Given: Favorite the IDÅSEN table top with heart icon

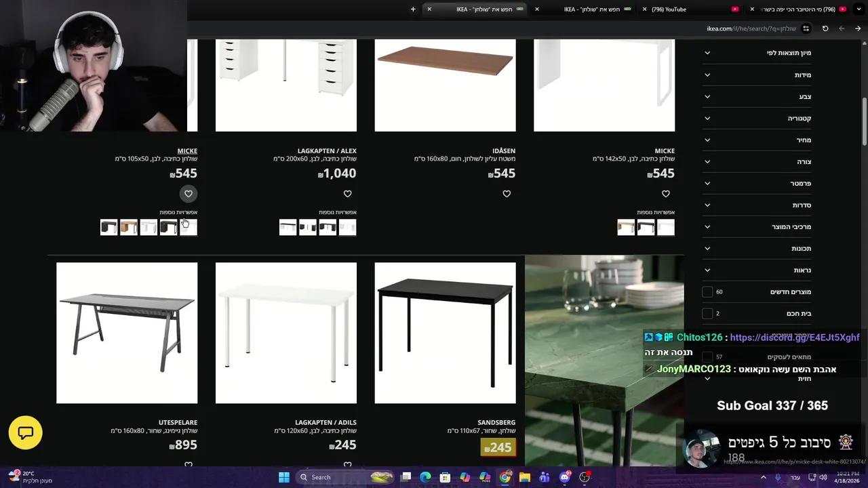Looking at the screenshot, I should pos(507,194).
